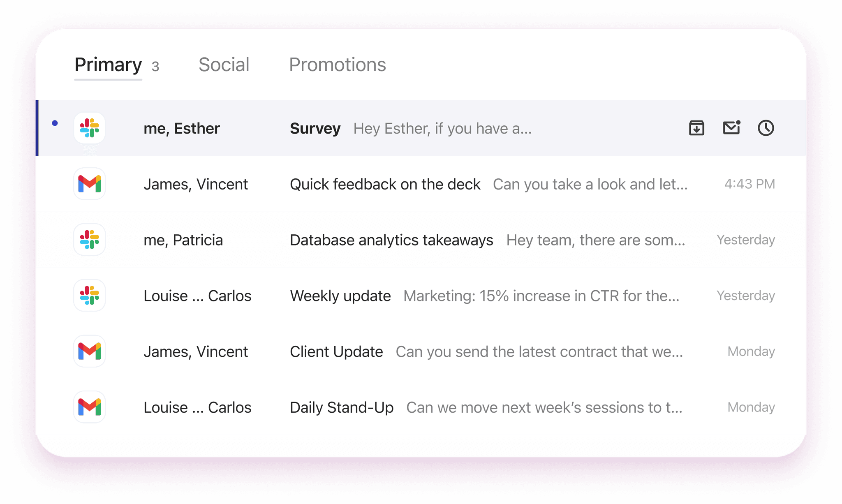
Task: Open Database analytics takeaways message
Action: (391, 240)
